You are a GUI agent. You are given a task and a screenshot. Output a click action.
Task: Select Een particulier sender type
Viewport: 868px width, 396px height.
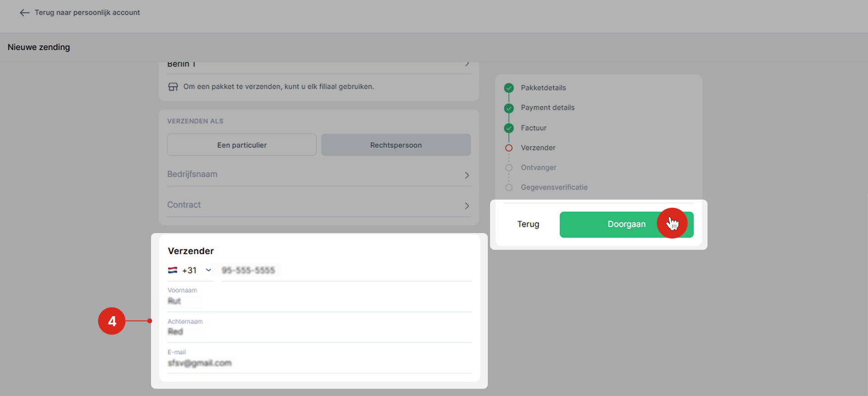[242, 145]
